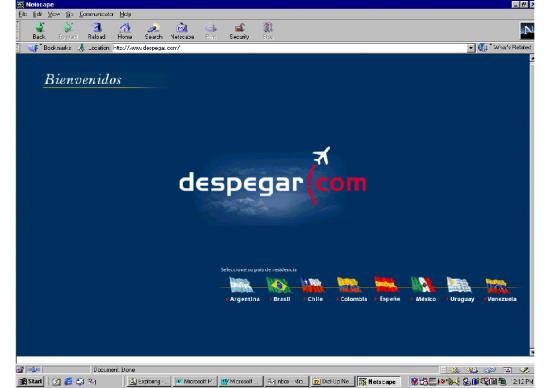The width and height of the screenshot is (550, 388).
Task: Open the Help menu
Action: [125, 14]
